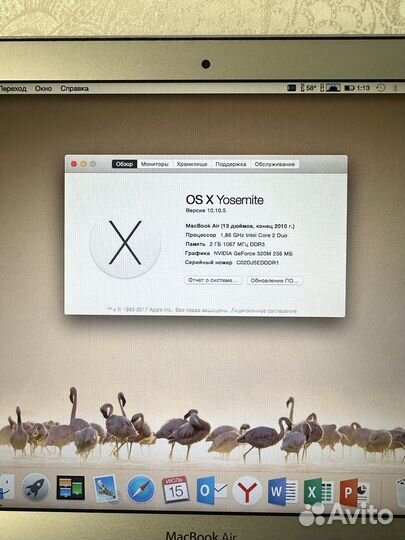405x540 pixels.
Task: Click the CPU activity graph in menu bar
Action: point(330,88)
